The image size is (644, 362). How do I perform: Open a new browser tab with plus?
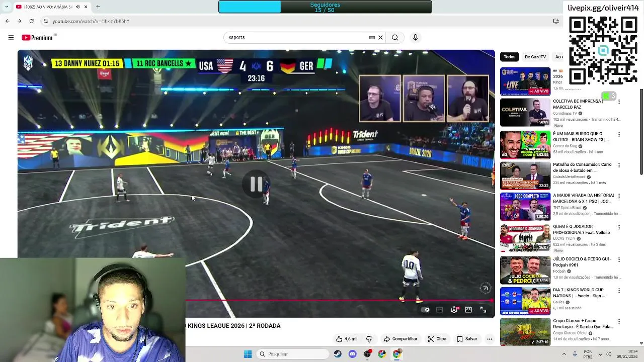(x=98, y=7)
